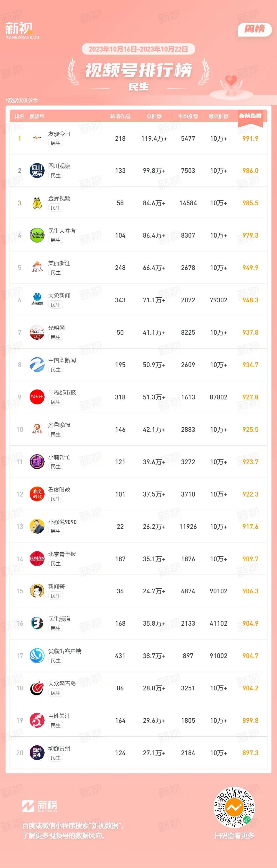This screenshot has width=277, height=868.
Task: Click the 民生大参考 channel name
Action: coord(62,231)
